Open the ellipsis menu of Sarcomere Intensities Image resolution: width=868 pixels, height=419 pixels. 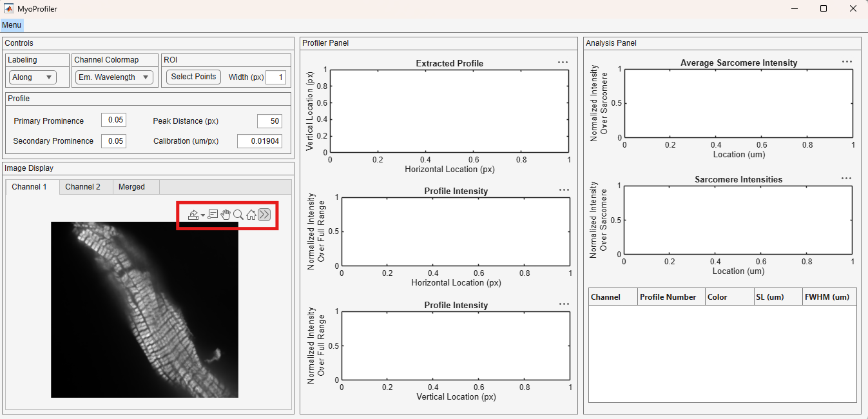tap(847, 179)
